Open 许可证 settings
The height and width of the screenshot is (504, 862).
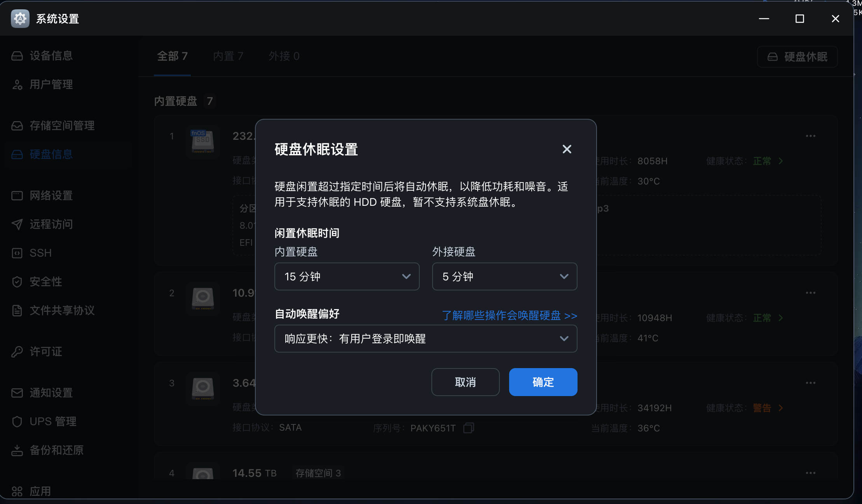(x=46, y=352)
